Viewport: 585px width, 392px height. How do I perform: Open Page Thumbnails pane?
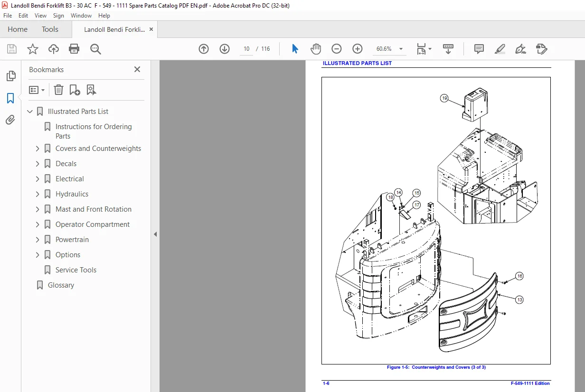click(x=10, y=76)
